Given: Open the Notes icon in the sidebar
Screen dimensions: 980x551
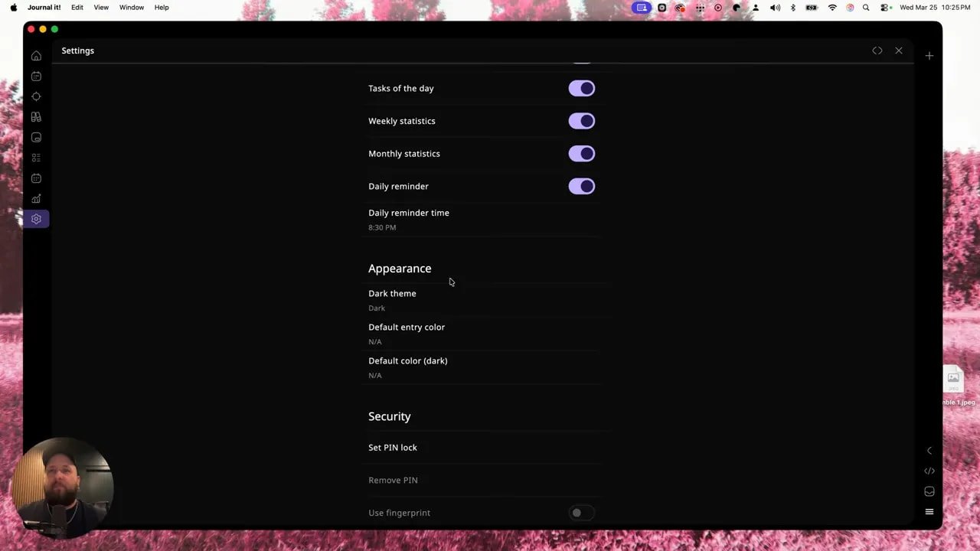Looking at the screenshot, I should click(x=36, y=137).
